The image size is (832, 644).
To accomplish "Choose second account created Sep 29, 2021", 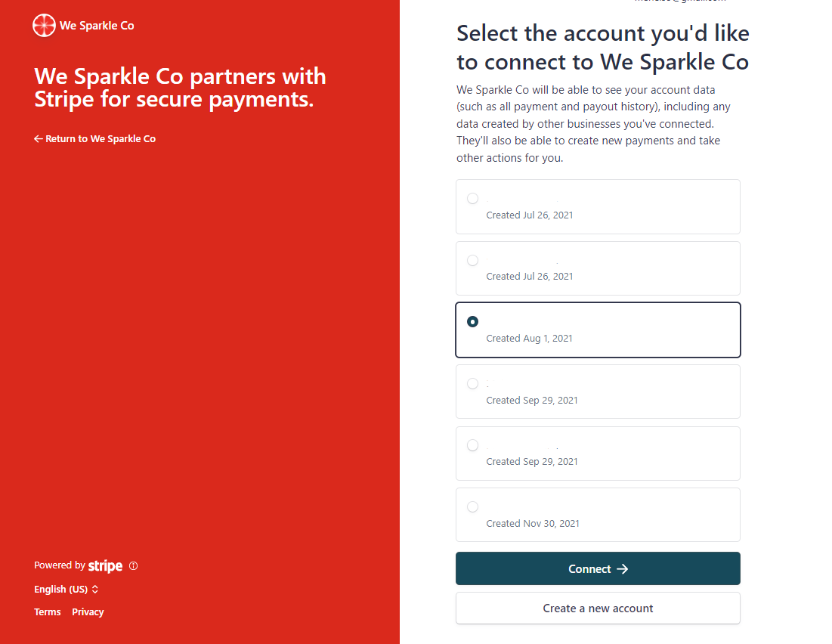I will click(598, 454).
